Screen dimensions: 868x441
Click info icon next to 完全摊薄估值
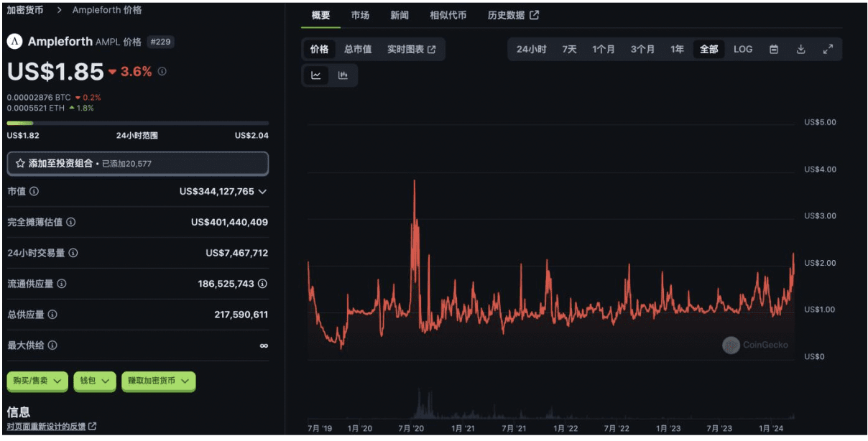pyautogui.click(x=70, y=223)
